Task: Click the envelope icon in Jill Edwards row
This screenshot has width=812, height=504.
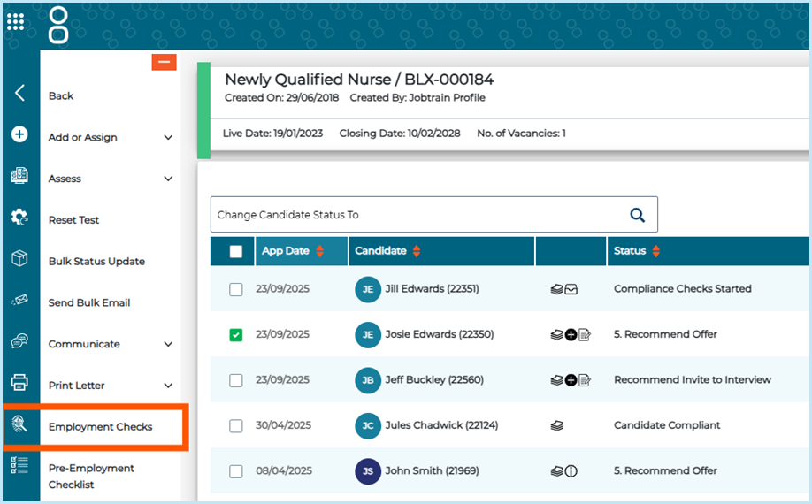Action: click(571, 290)
